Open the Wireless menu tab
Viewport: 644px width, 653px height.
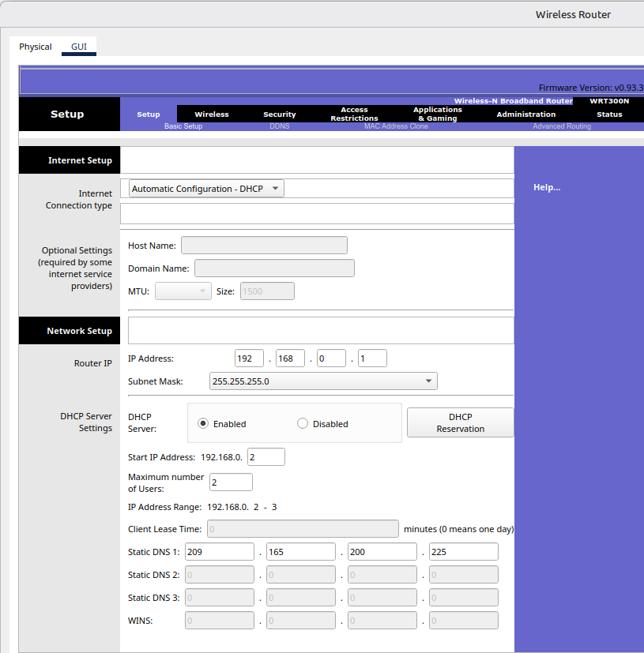(211, 114)
